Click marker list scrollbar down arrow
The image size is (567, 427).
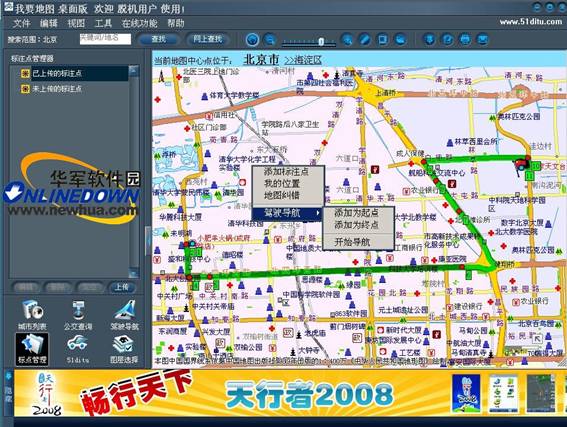[x=134, y=273]
